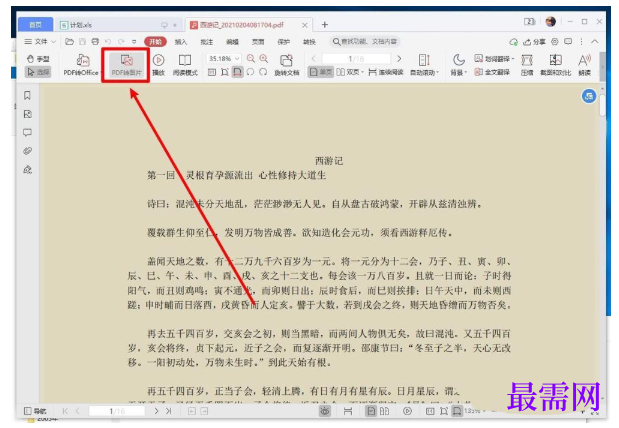619x428 pixels.
Task: Expand the 自动滚动 dropdown arrow
Action: (438, 73)
